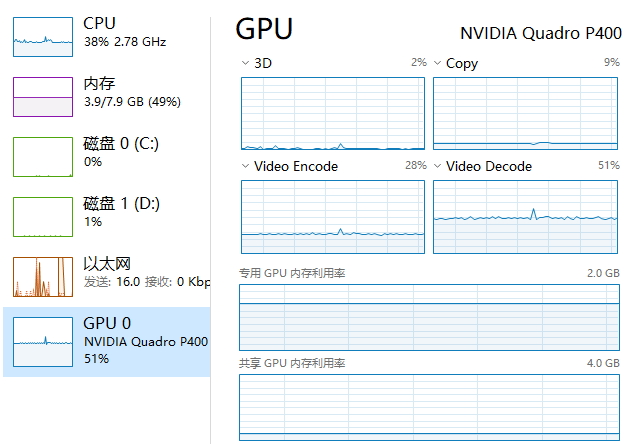The image size is (633, 444).
Task: Click the CPU usage mini graph thumbnail
Action: point(43,36)
